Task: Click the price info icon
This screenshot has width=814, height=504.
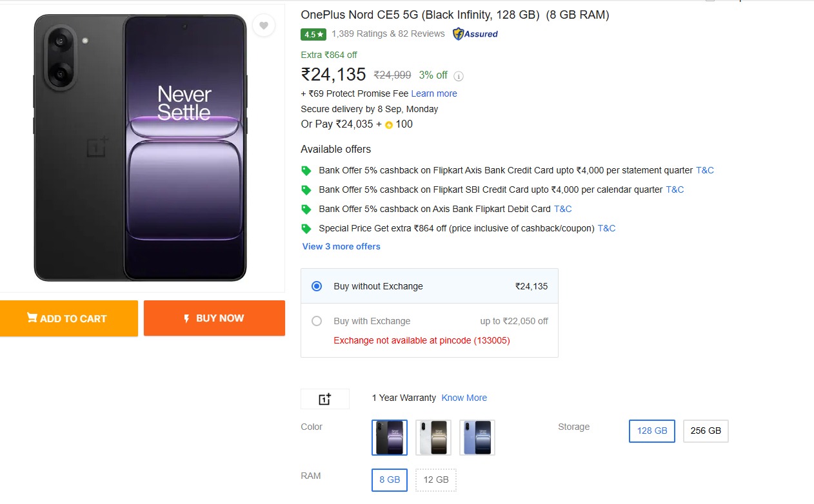Action: (459, 76)
